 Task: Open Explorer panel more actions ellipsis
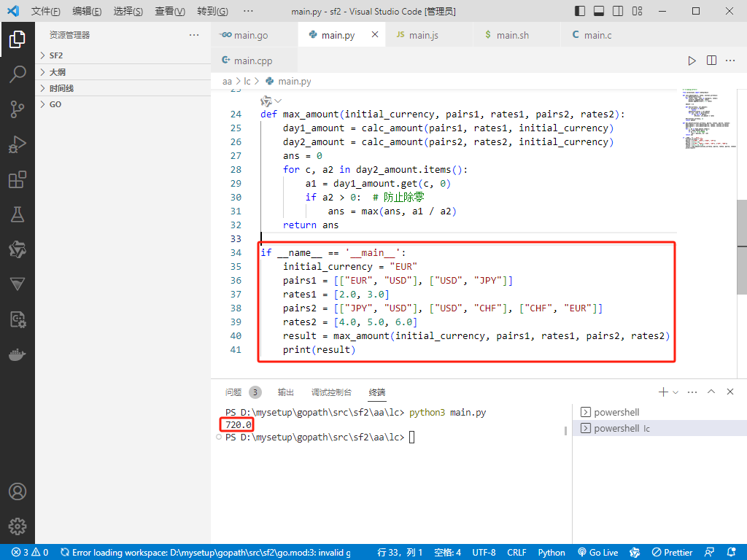pos(194,35)
